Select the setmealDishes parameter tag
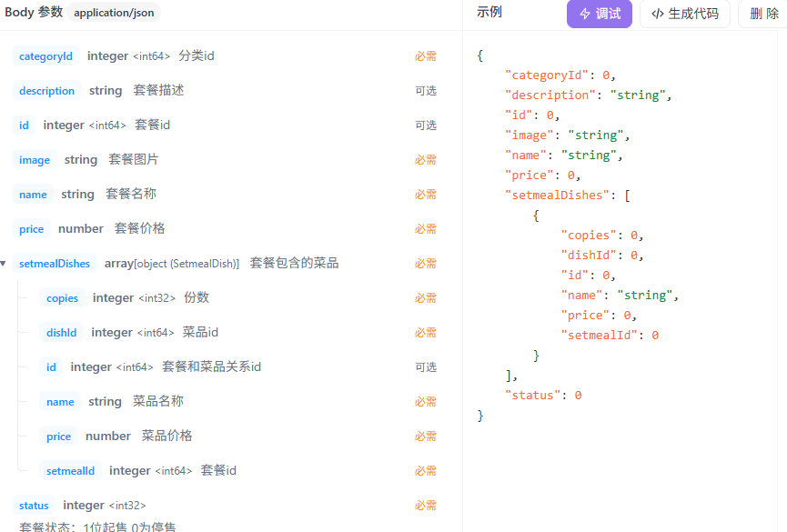This screenshot has width=787, height=532. [x=55, y=264]
